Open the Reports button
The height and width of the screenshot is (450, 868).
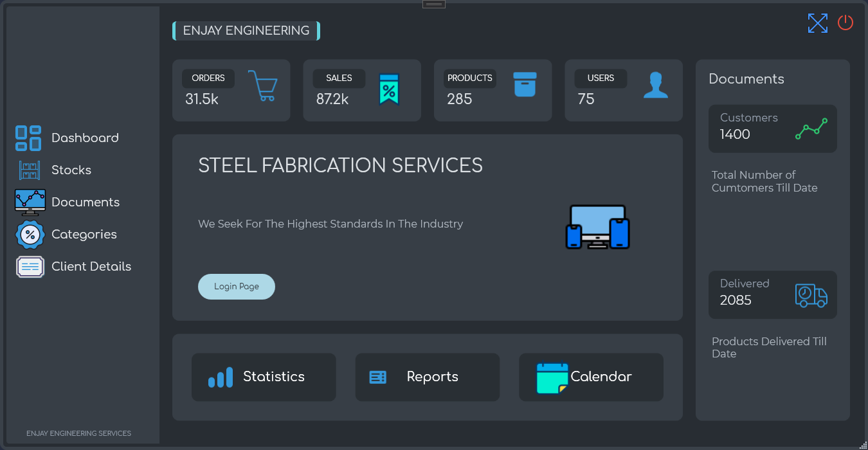point(427,377)
